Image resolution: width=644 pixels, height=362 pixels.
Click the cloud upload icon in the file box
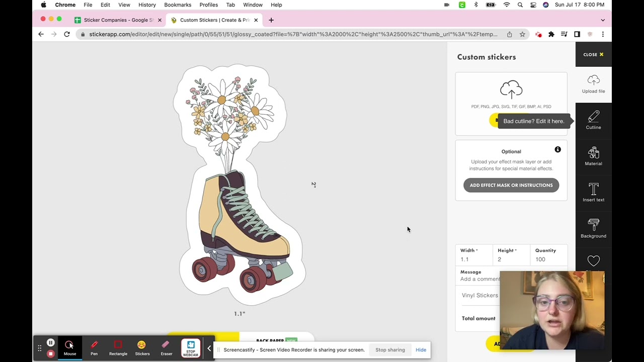[x=511, y=90]
